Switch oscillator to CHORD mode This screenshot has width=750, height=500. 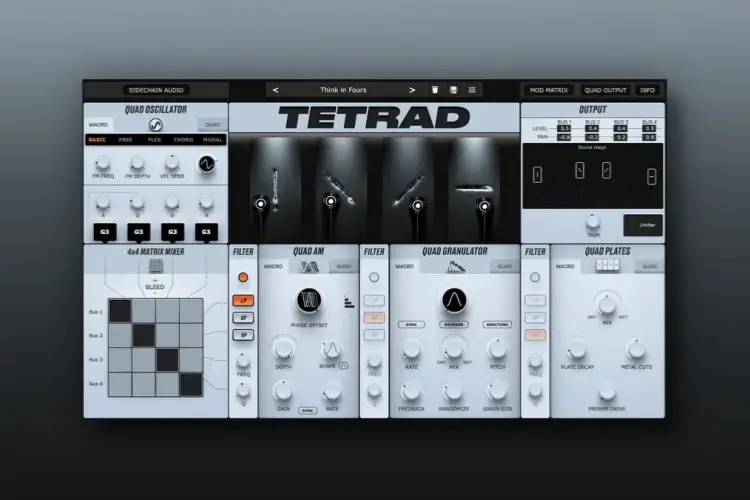(183, 140)
